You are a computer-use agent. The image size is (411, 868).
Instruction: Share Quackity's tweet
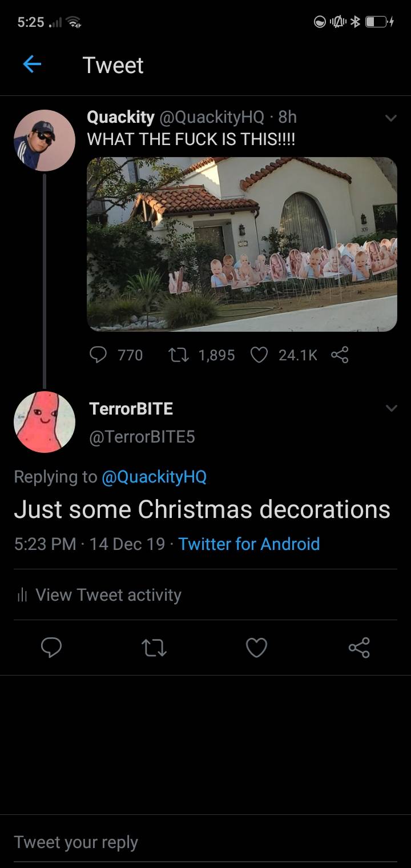[340, 355]
